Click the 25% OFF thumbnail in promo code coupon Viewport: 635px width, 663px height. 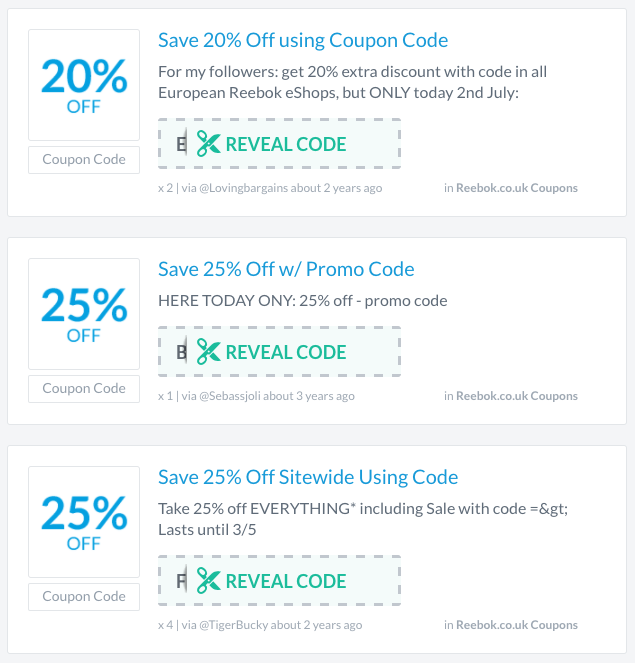(x=84, y=314)
